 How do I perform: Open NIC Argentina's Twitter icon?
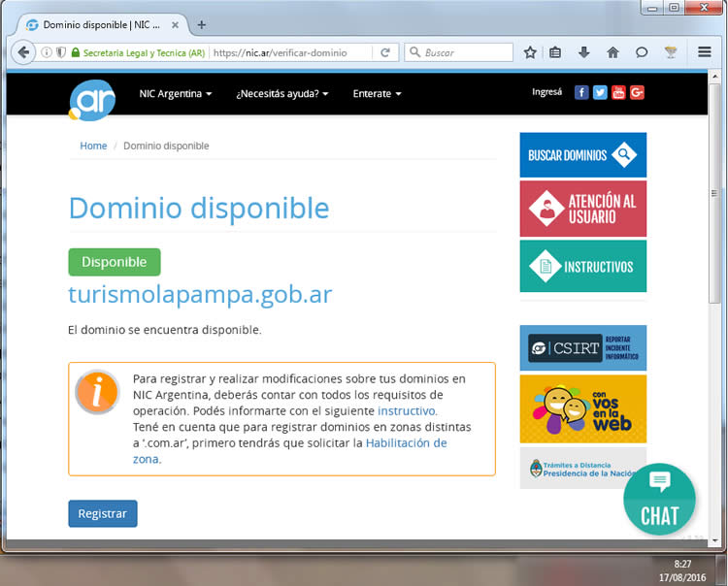click(600, 93)
